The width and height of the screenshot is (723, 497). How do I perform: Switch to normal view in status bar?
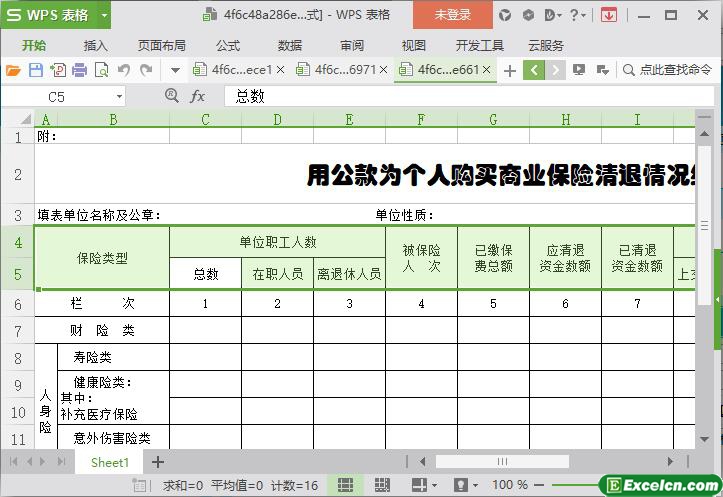click(x=344, y=485)
